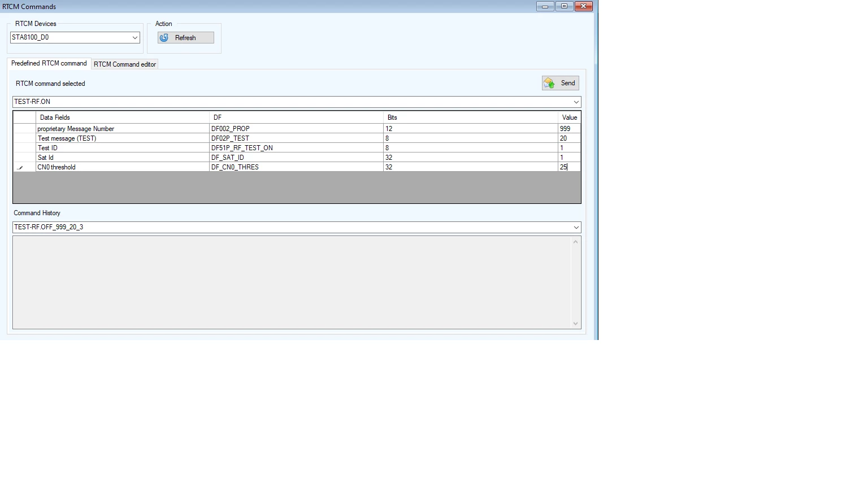
Task: Switch to the RTCM Command editor tab
Action: (125, 64)
